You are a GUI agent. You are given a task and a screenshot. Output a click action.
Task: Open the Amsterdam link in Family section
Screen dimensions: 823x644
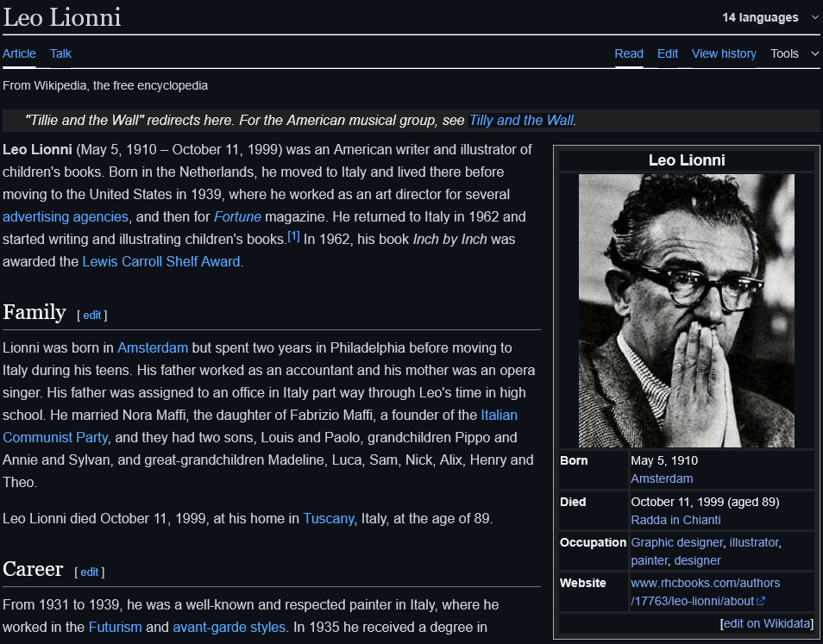pyautogui.click(x=153, y=347)
